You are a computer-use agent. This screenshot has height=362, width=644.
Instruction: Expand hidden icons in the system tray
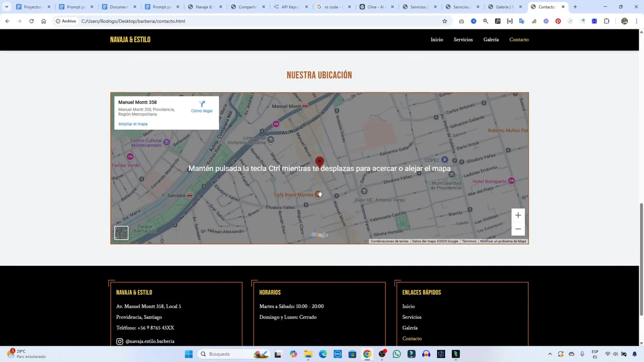[x=550, y=354]
